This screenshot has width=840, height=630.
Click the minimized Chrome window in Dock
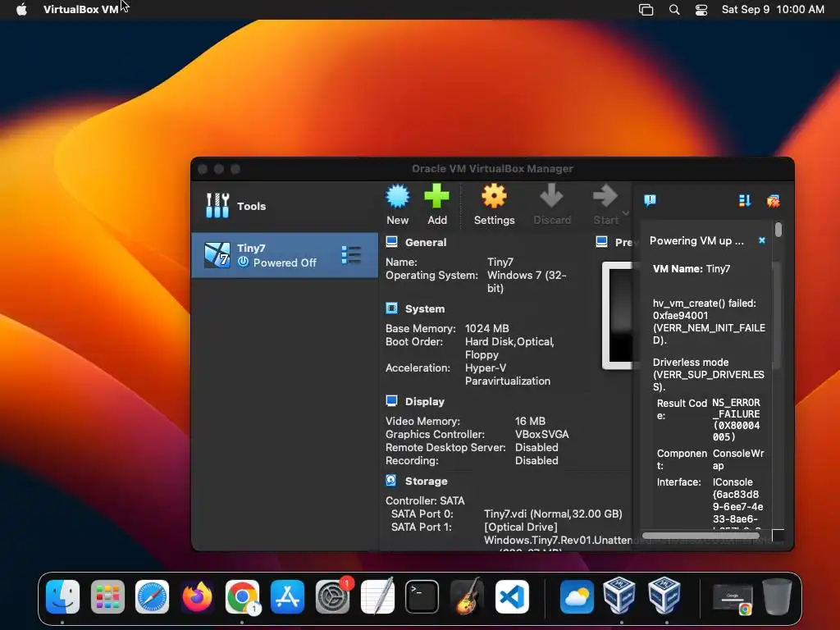(x=733, y=598)
